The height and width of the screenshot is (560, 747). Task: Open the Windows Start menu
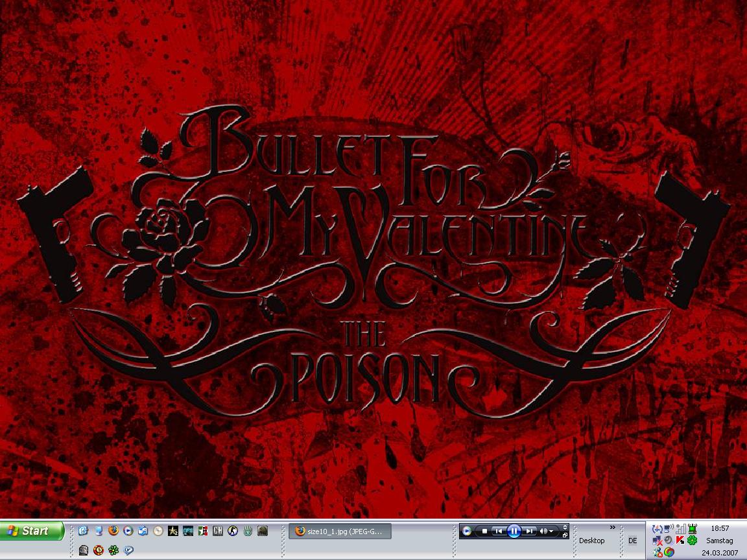(x=32, y=531)
